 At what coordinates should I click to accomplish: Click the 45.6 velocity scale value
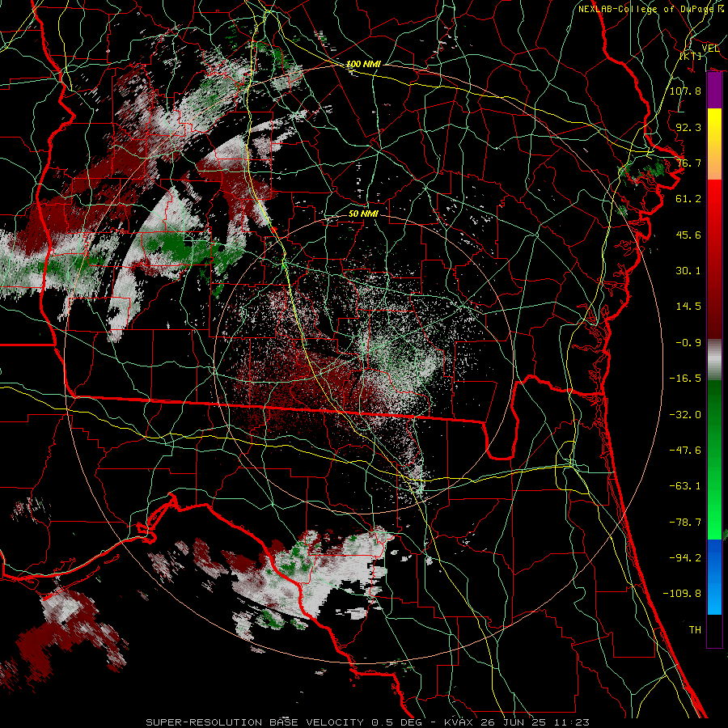coord(688,235)
